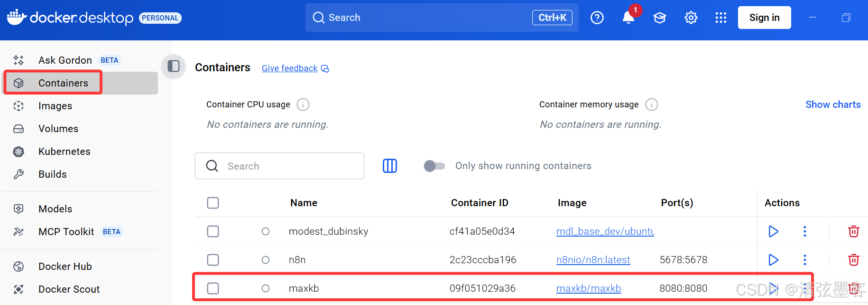Open the column chooser icon
The height and width of the screenshot is (305, 868).
click(390, 166)
